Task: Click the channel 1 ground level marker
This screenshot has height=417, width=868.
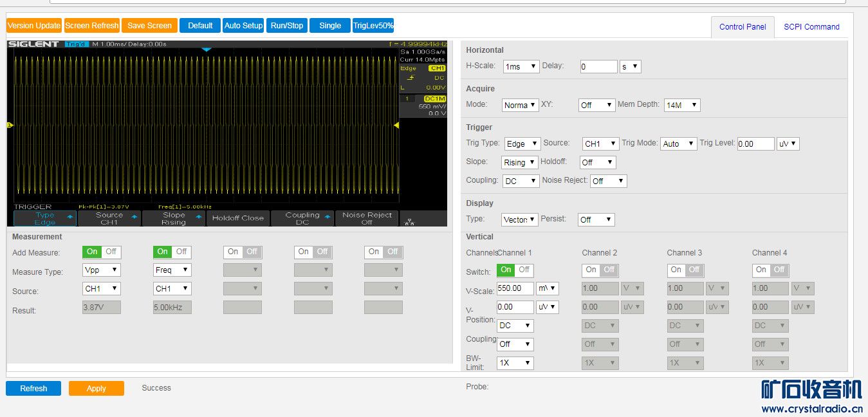Action: tap(10, 125)
